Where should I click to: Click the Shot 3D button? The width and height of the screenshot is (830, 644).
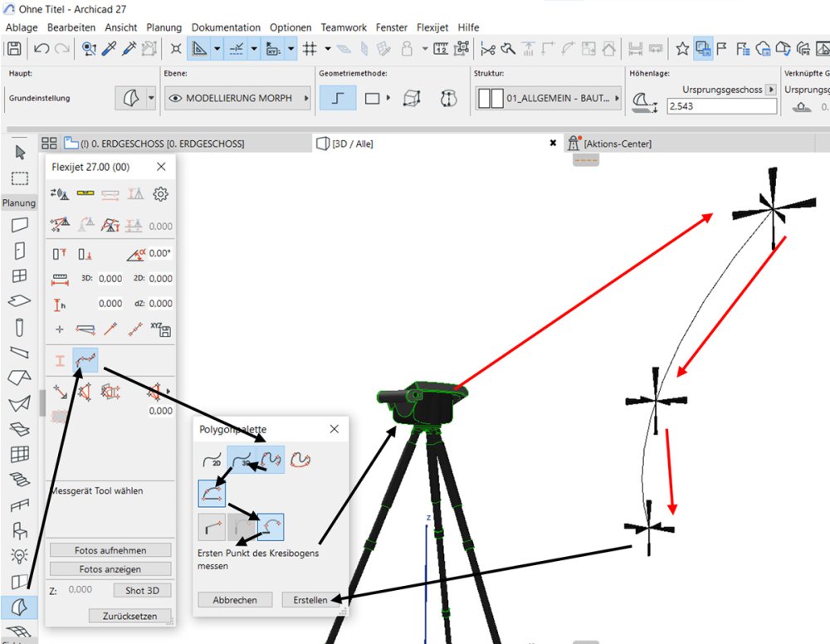[x=142, y=591]
